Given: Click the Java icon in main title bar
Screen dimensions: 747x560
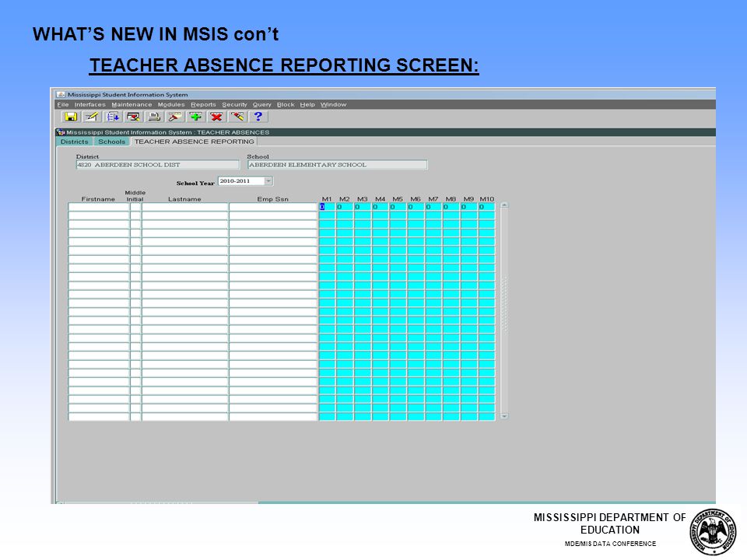Looking at the screenshot, I should tap(61, 94).
